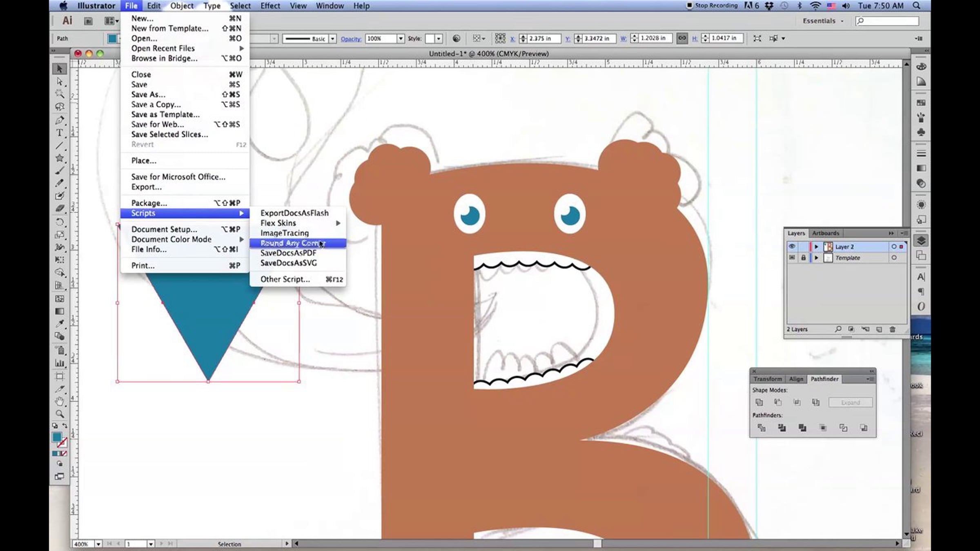Image resolution: width=980 pixels, height=551 pixels.
Task: Select the Type tool
Action: click(60, 133)
